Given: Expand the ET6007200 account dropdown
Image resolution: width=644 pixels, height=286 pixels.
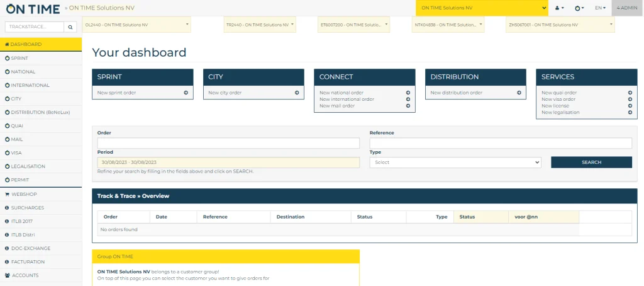Looking at the screenshot, I should [353, 25].
